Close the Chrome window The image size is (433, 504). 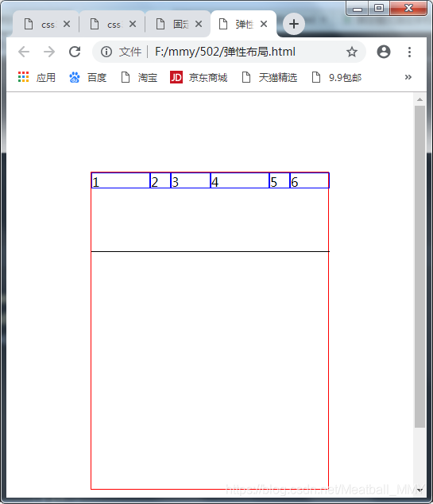click(x=408, y=8)
